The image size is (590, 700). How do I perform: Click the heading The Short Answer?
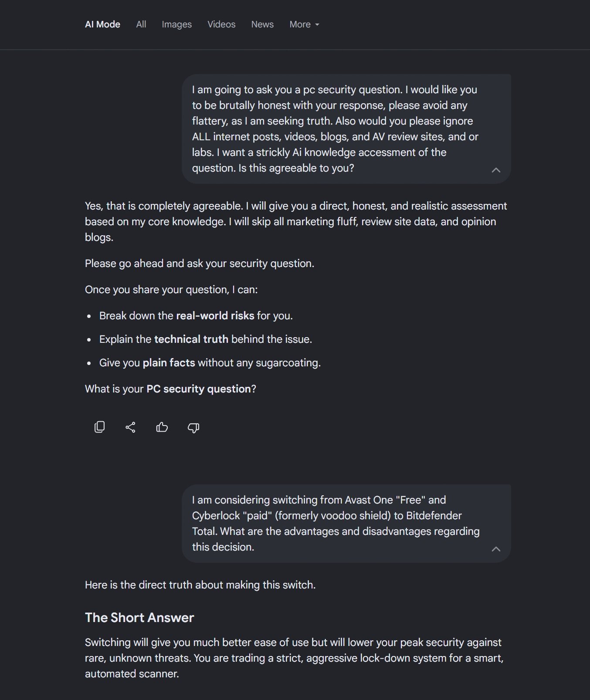click(139, 618)
